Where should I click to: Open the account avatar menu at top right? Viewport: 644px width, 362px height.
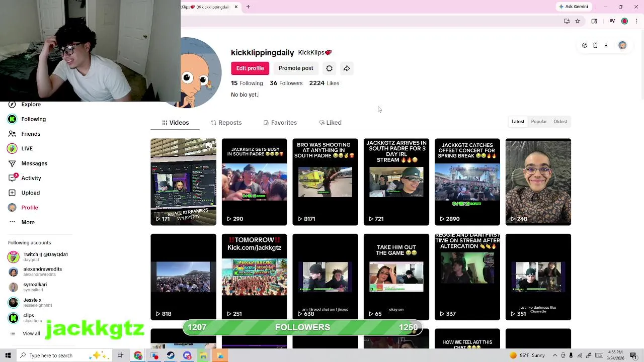[622, 45]
